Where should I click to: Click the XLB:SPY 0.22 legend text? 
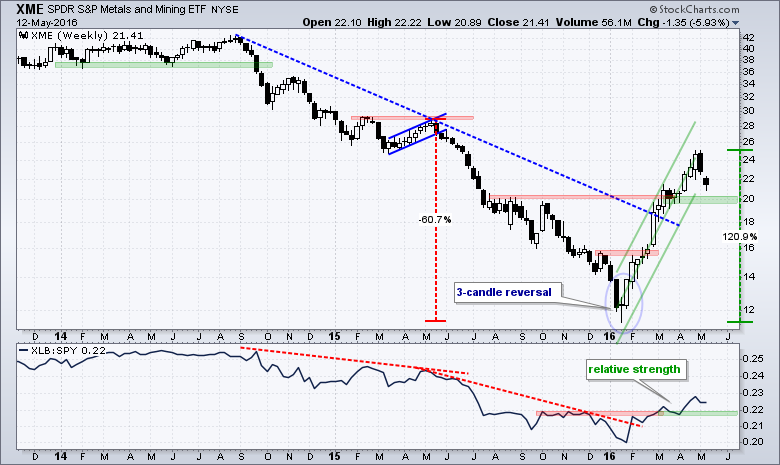tap(69, 351)
